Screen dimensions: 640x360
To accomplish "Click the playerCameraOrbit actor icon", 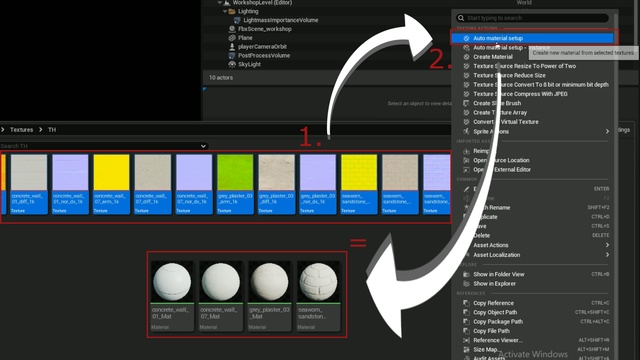I will 232,47.
